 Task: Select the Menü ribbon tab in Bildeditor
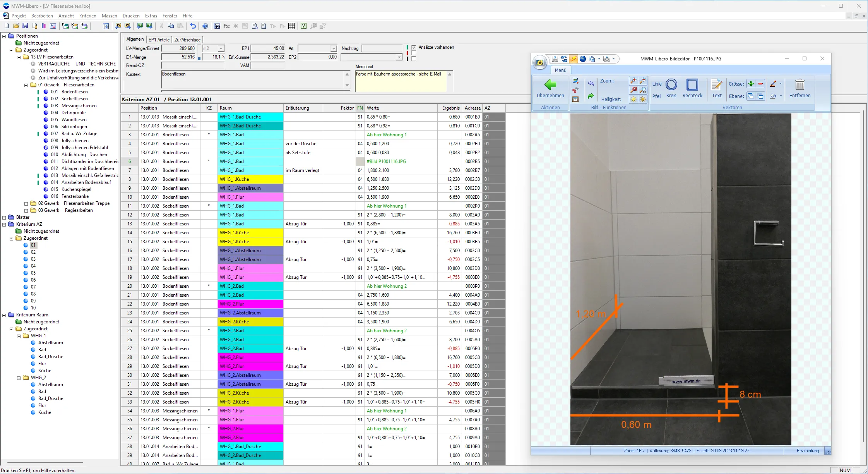(x=560, y=70)
